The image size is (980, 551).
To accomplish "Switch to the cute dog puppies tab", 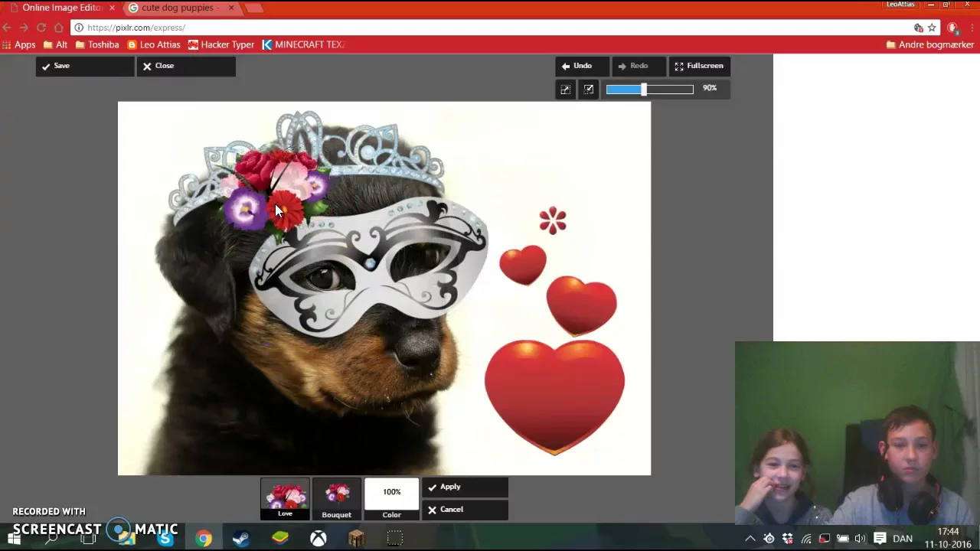I will [x=180, y=8].
